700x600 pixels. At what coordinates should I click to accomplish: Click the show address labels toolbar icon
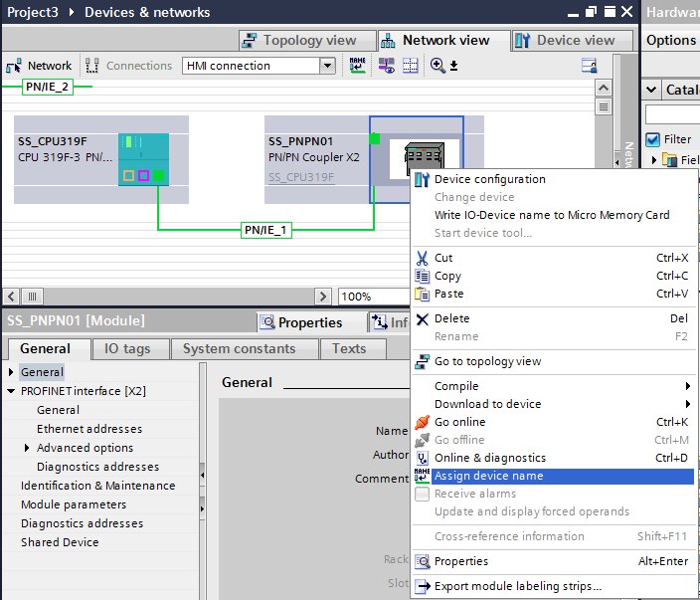tap(385, 66)
